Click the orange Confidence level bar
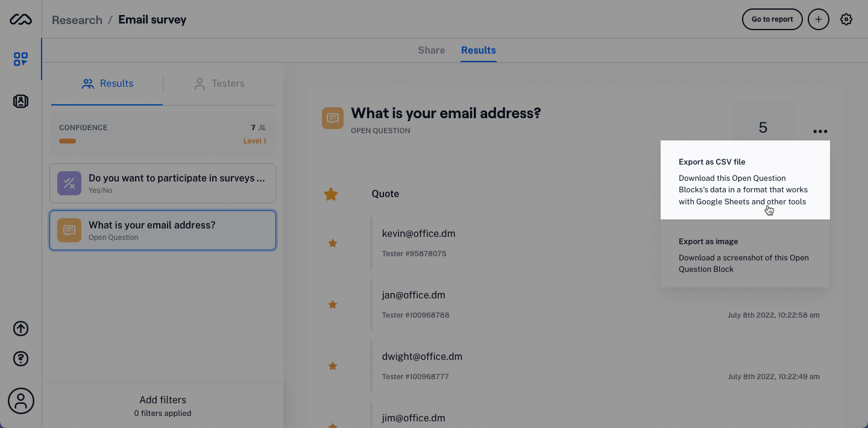The height and width of the screenshot is (428, 868). click(67, 140)
